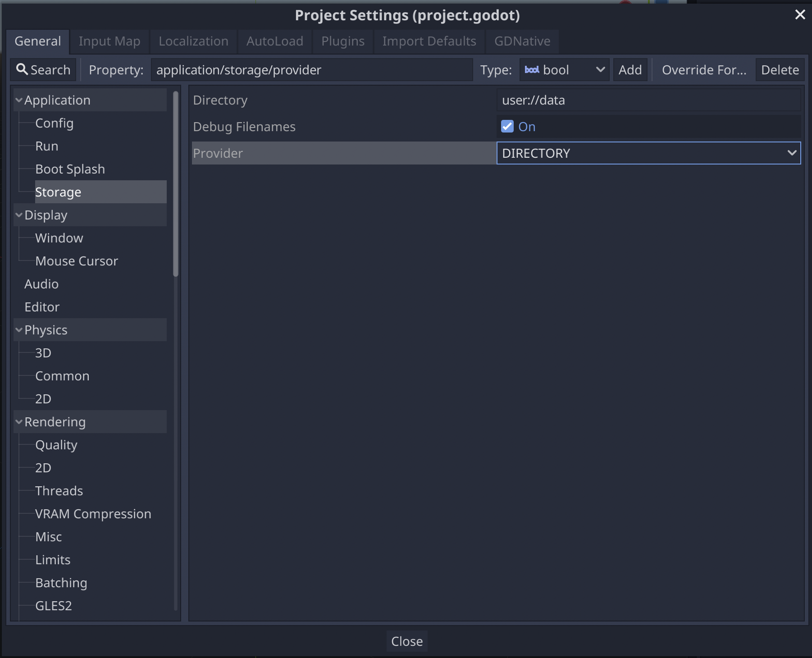Viewport: 812px width, 658px height.
Task: Open the GDNative tab
Action: coord(522,41)
